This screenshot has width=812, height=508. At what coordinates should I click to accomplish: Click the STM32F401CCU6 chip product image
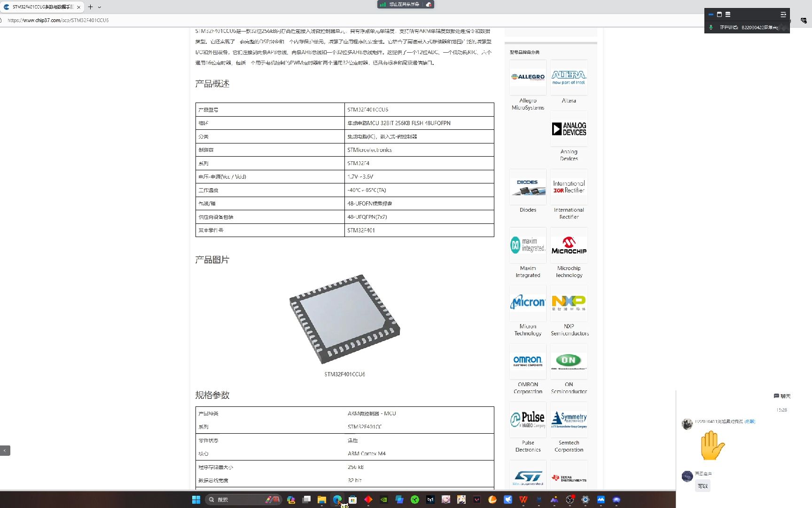coord(344,319)
